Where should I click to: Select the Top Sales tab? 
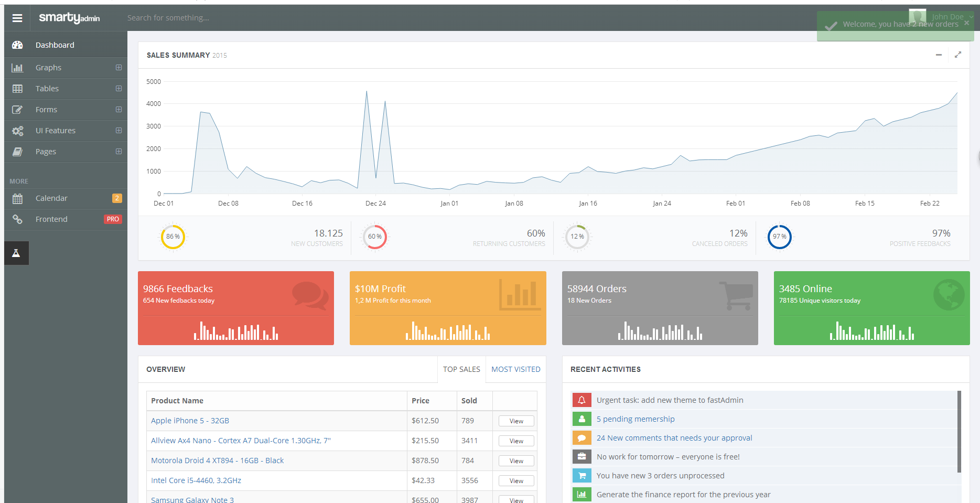(461, 369)
